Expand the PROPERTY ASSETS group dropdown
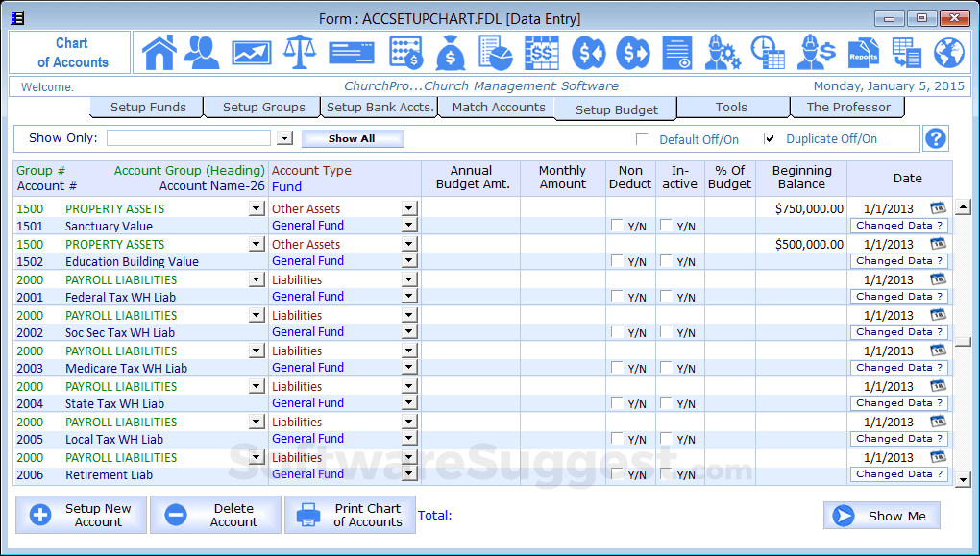Viewport: 980px width, 556px height. pyautogui.click(x=254, y=208)
